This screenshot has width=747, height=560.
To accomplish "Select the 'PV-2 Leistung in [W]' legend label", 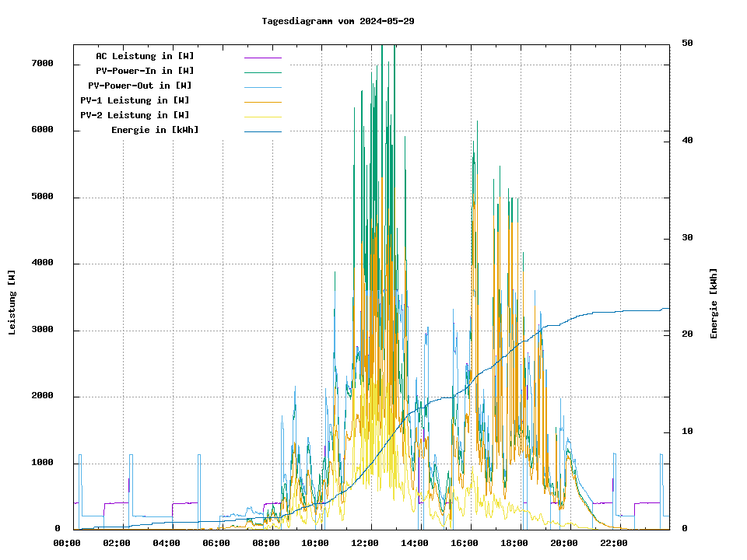I will 135,115.
